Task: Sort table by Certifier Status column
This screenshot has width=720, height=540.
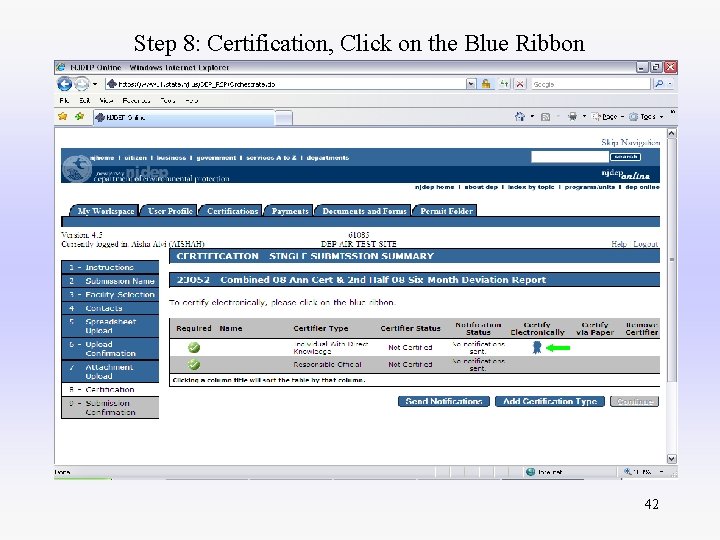Action: click(x=410, y=328)
